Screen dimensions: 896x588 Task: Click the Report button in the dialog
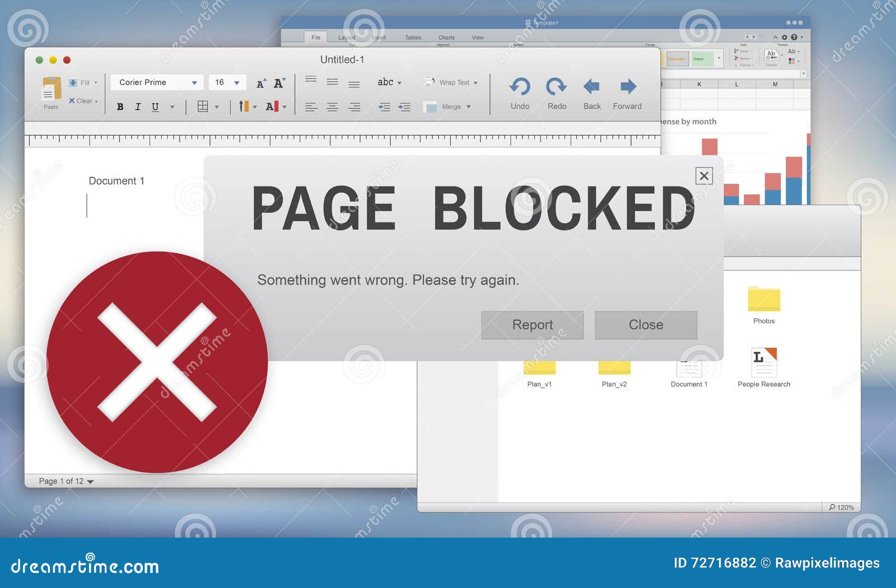coord(532,325)
